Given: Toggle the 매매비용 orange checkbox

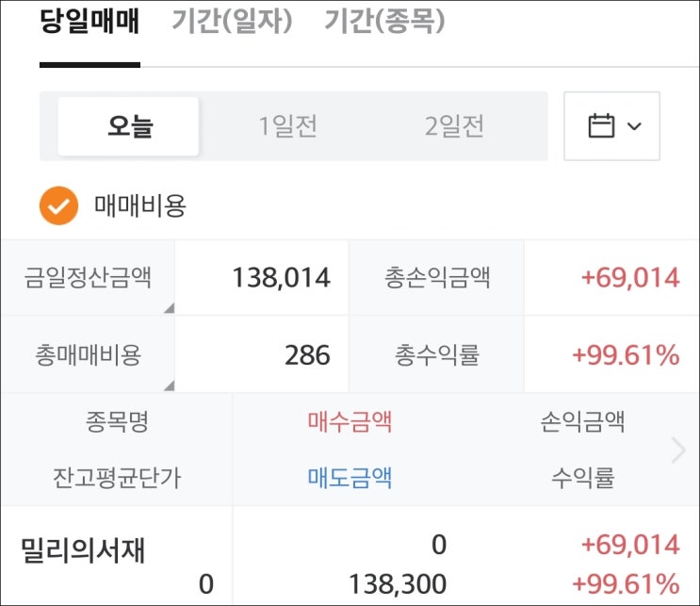Looking at the screenshot, I should (58, 206).
